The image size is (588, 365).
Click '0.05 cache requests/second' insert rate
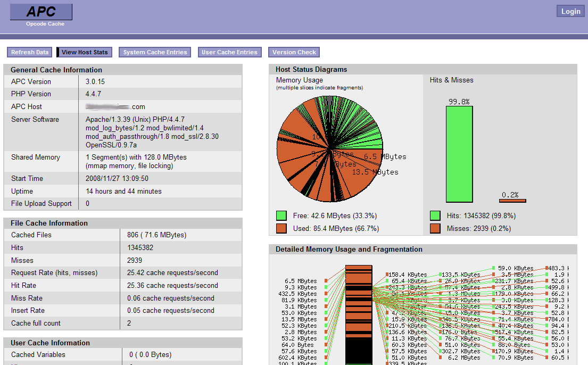click(171, 311)
